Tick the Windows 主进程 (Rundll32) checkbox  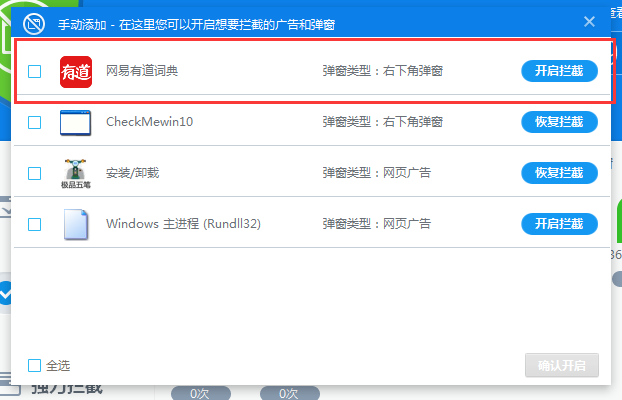click(x=35, y=224)
